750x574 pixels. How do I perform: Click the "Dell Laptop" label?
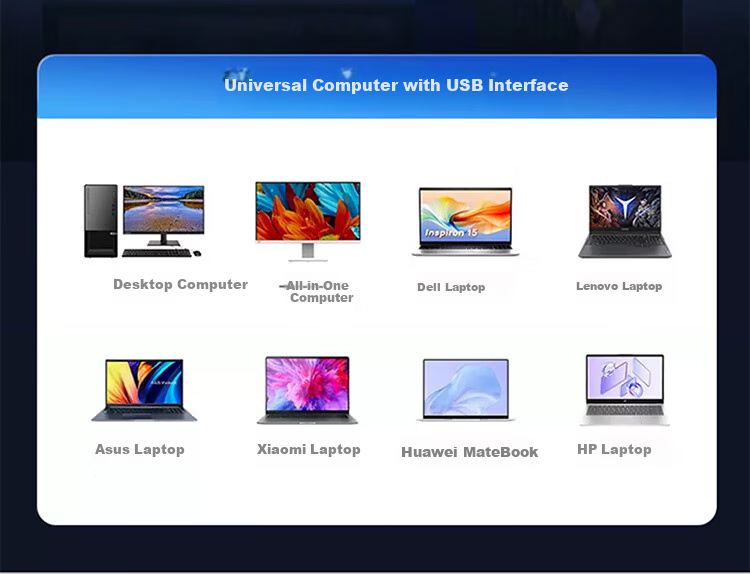[451, 287]
